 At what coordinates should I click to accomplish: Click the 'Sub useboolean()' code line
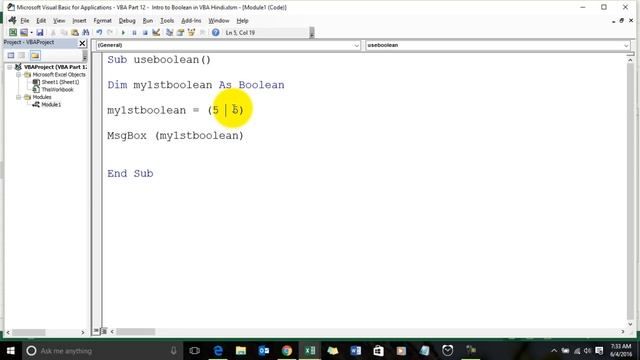click(159, 60)
